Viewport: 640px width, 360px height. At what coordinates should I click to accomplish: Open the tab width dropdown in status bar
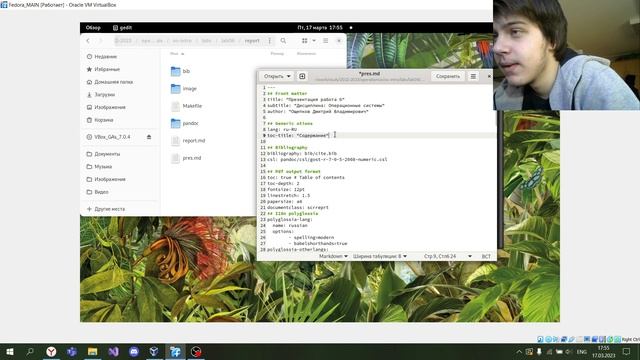[380, 256]
